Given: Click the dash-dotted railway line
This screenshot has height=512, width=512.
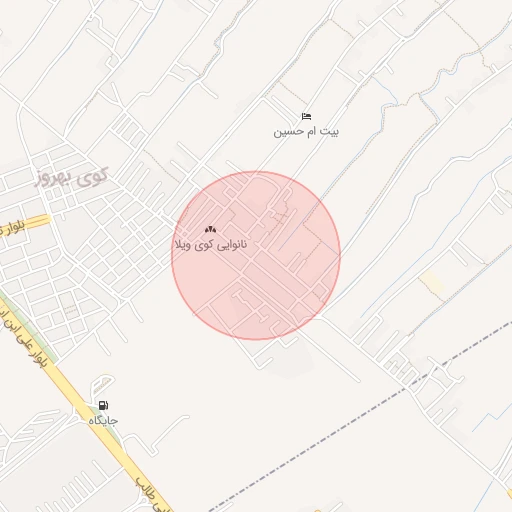Looking at the screenshot, I should coord(360,416).
